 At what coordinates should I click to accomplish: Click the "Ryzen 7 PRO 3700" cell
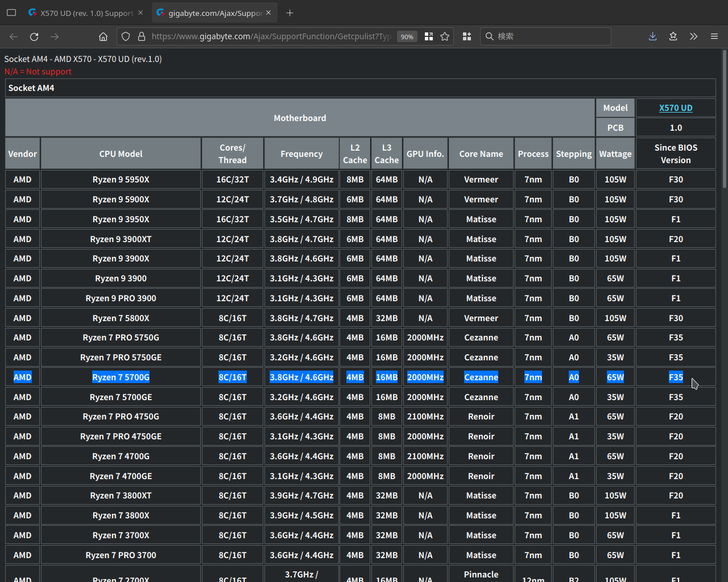[x=121, y=555]
